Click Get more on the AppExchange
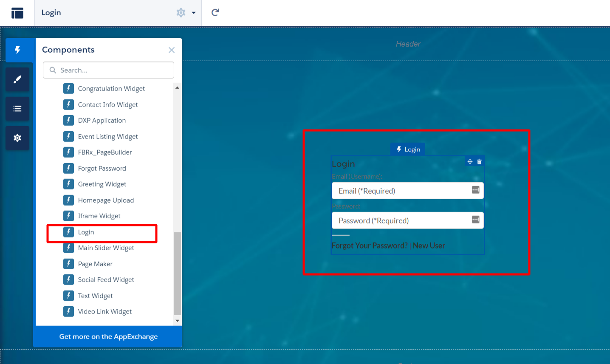This screenshot has height=364, width=610. pyautogui.click(x=108, y=336)
